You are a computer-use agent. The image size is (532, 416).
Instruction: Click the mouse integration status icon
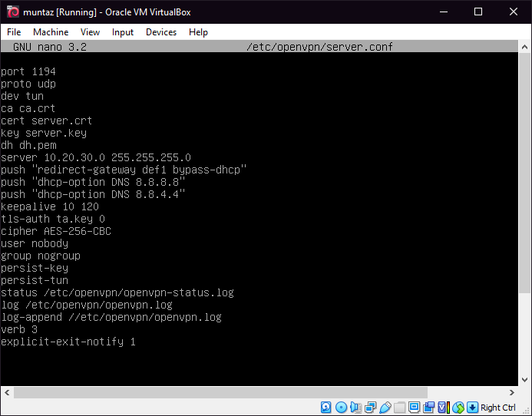[458, 408]
